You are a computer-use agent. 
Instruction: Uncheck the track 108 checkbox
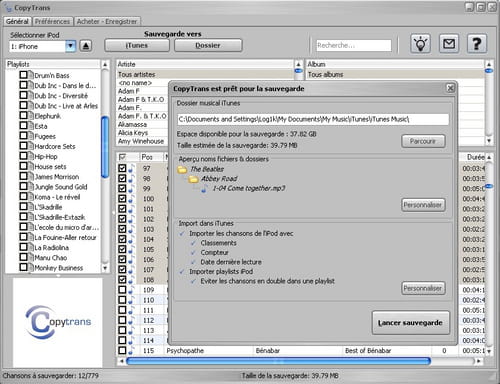pos(122,279)
